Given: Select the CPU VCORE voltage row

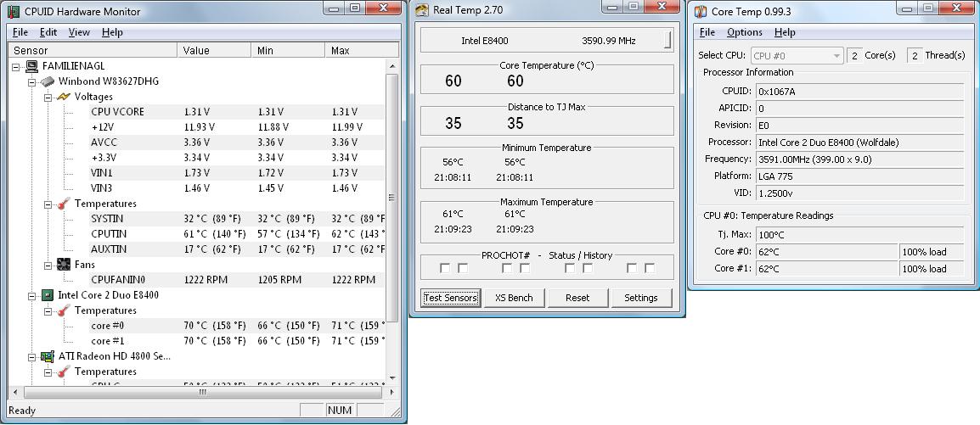Looking at the screenshot, I should pyautogui.click(x=237, y=112).
